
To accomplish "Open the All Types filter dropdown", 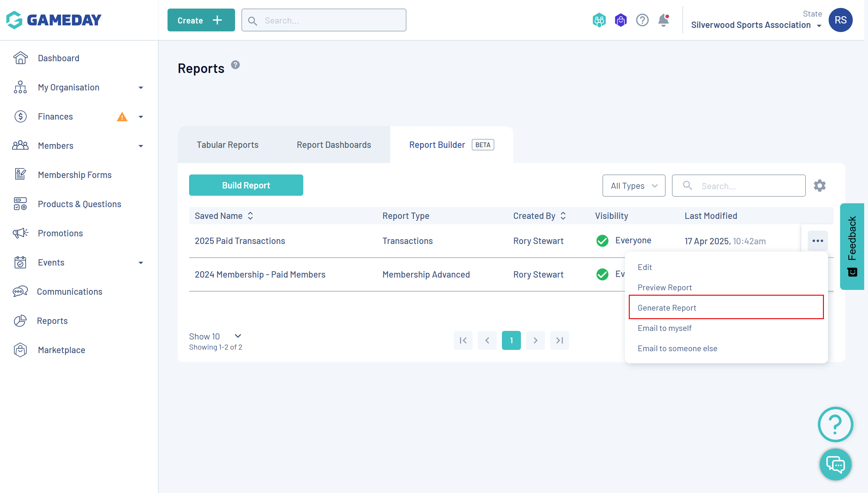I will [x=634, y=186].
